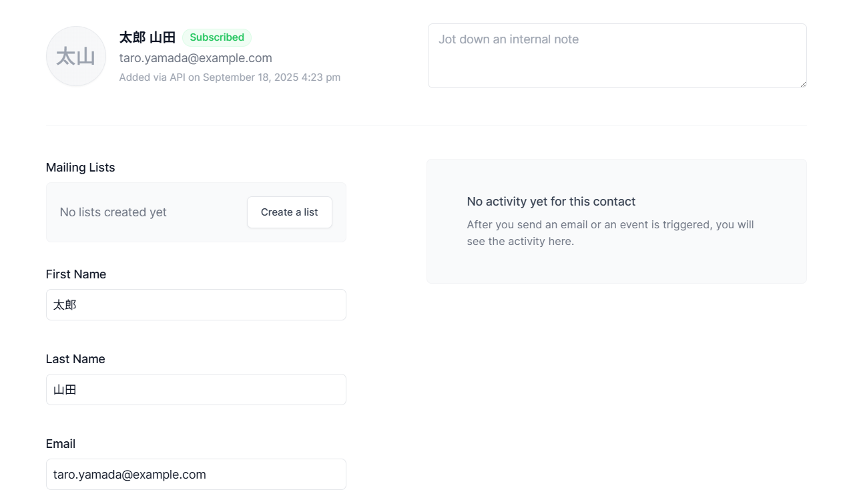This screenshot has height=504, width=843.
Task: Edit the First Name input containing 太郎
Action: click(x=196, y=305)
